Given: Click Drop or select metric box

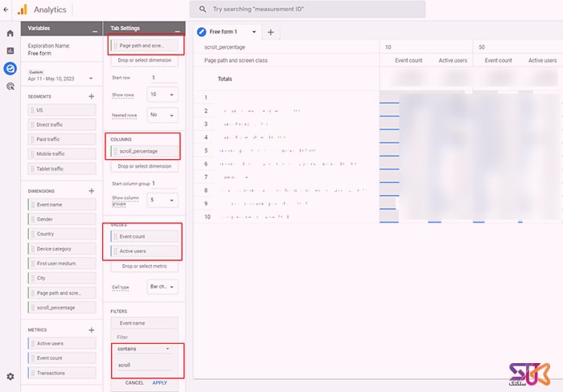Looking at the screenshot, I should [x=144, y=266].
